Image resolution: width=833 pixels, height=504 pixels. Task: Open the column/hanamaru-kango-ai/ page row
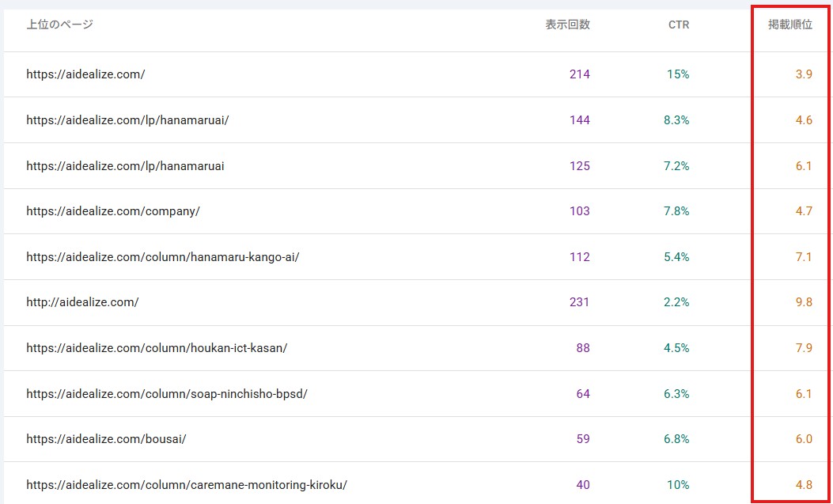416,257
